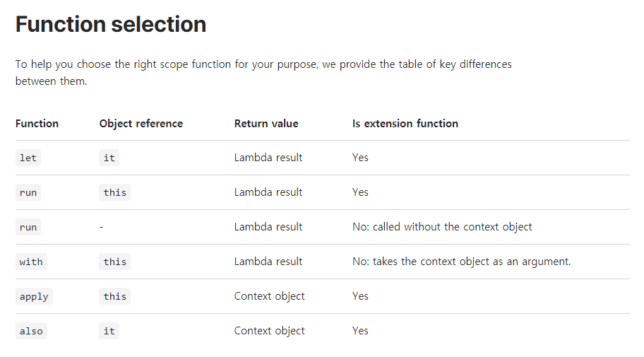Click the "Object reference" column header
The width and height of the screenshot is (644, 357).
point(141,124)
